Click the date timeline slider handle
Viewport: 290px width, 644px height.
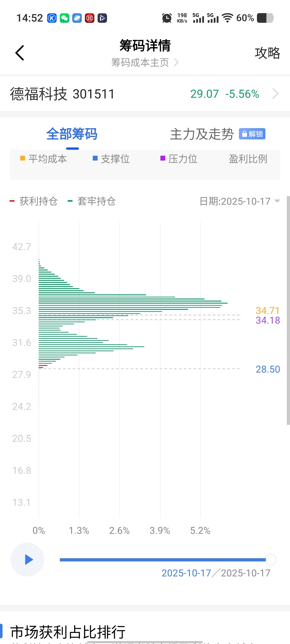click(x=270, y=560)
